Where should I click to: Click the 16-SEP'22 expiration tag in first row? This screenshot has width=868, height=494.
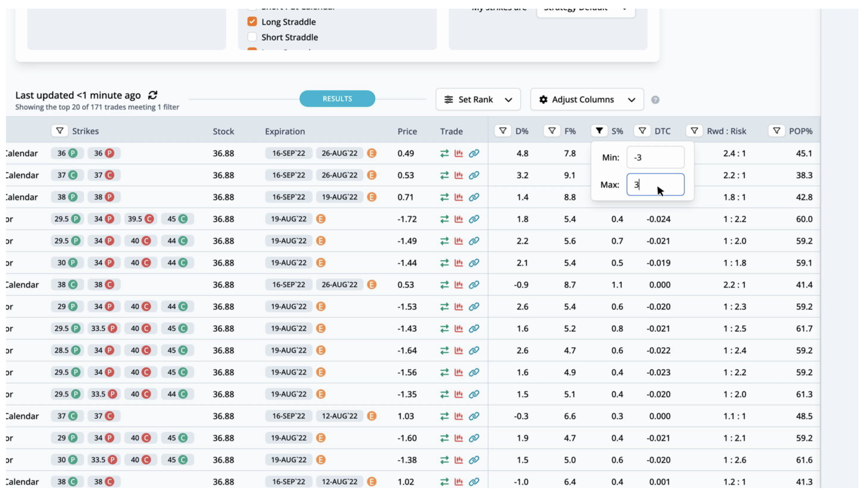point(288,154)
